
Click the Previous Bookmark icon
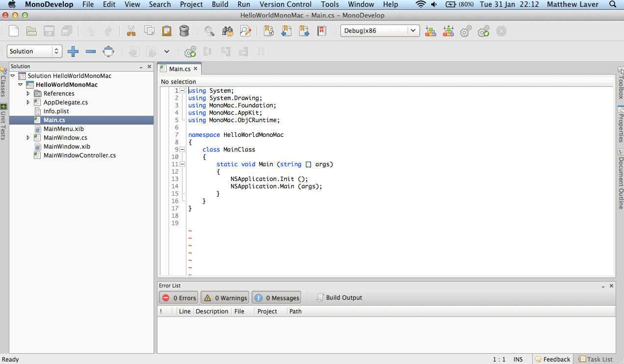click(286, 31)
